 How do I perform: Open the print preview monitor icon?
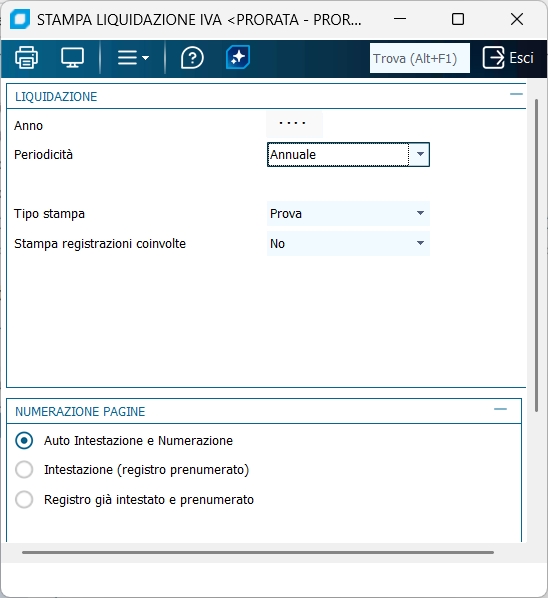[72, 58]
